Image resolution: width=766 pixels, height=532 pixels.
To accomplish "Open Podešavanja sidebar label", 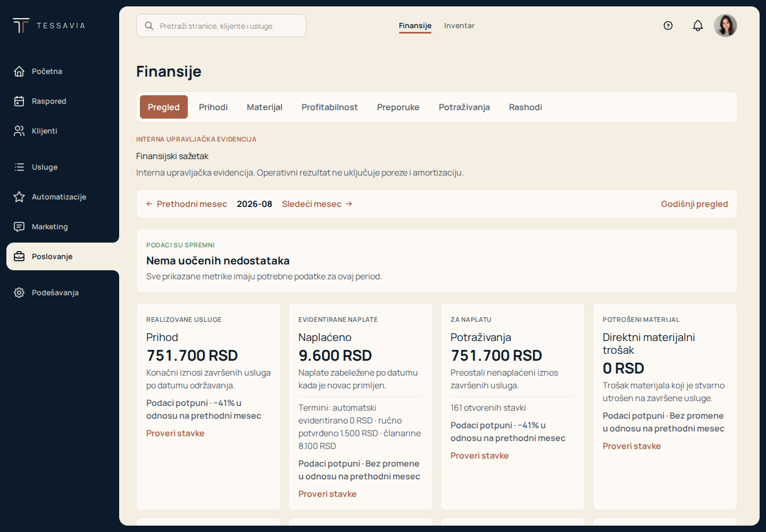I will coord(55,293).
